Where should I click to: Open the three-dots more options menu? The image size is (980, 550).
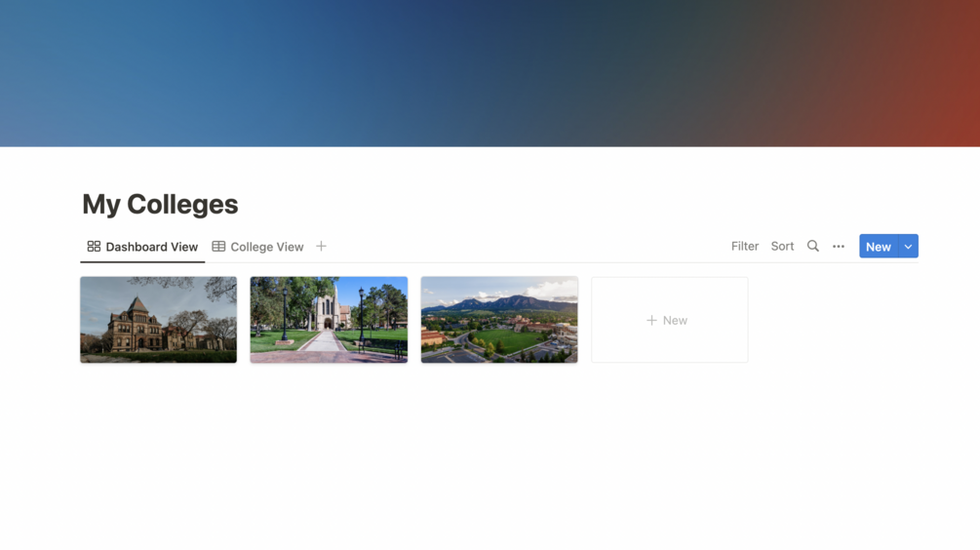839,247
